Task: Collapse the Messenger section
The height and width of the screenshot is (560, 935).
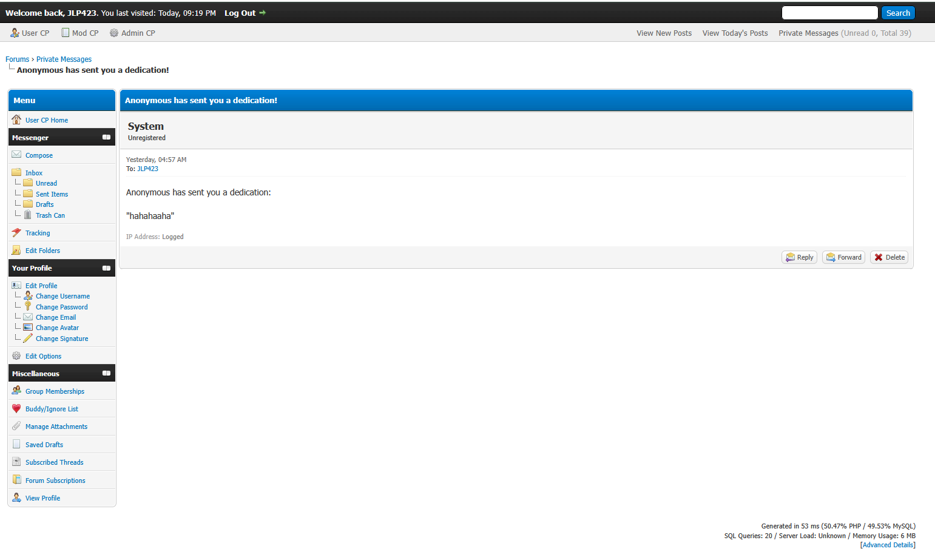Action: point(106,137)
